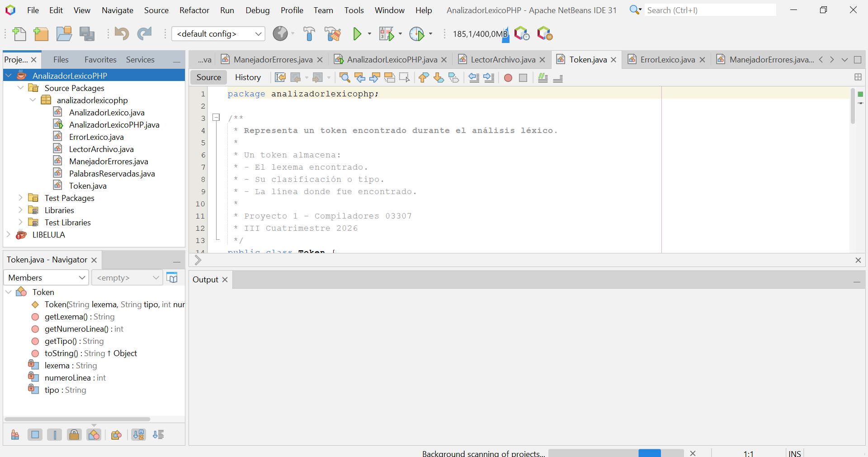Jump to Last Edit in the editor toolbar
The image size is (868, 457).
[280, 78]
